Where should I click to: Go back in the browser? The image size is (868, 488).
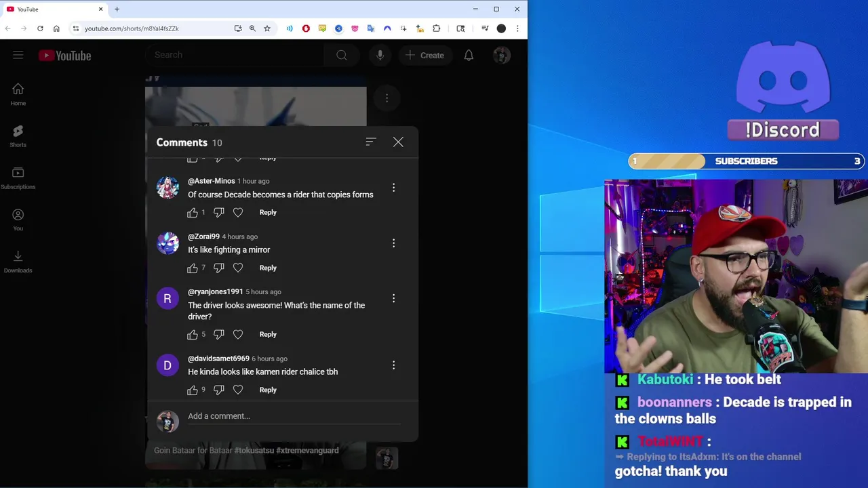(x=8, y=28)
